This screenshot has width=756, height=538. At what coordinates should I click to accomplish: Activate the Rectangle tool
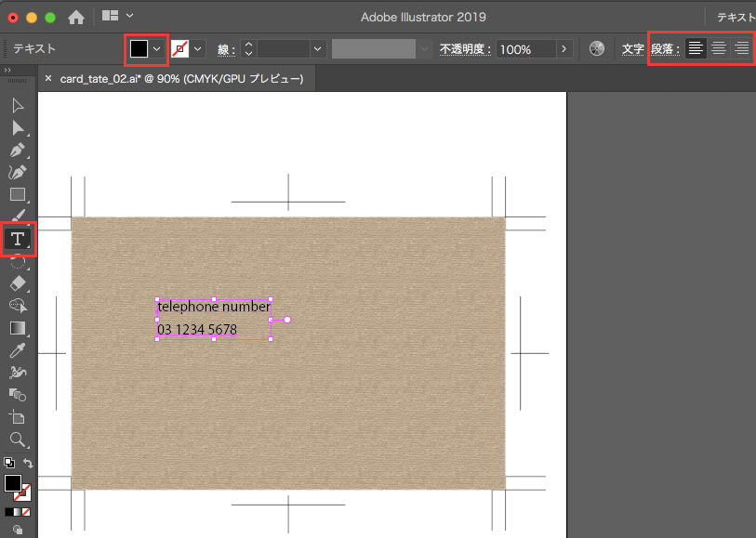coord(17,194)
